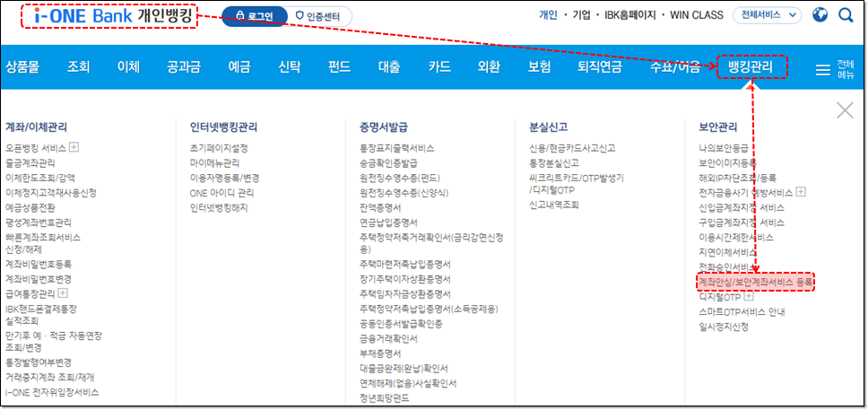Viewport: 868px width, 410px height.
Task: Select ONE 아이디 관리 link
Action: coord(222,193)
